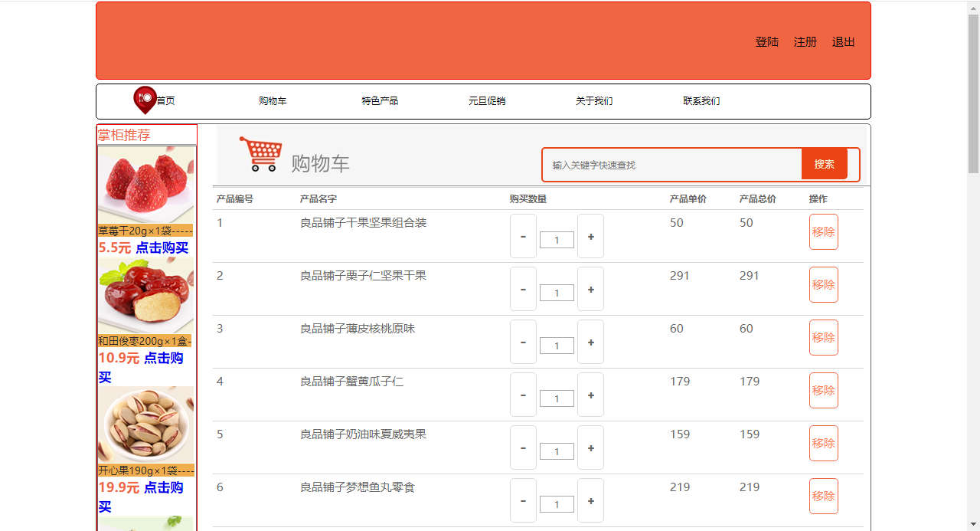Image resolution: width=980 pixels, height=531 pixels.
Task: Click the 登陆 link in the header
Action: [x=767, y=42]
